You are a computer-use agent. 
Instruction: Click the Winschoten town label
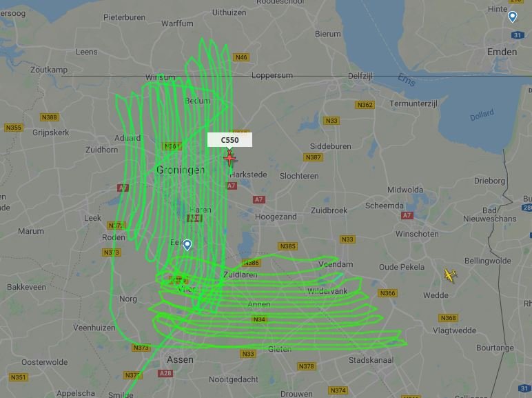point(417,234)
